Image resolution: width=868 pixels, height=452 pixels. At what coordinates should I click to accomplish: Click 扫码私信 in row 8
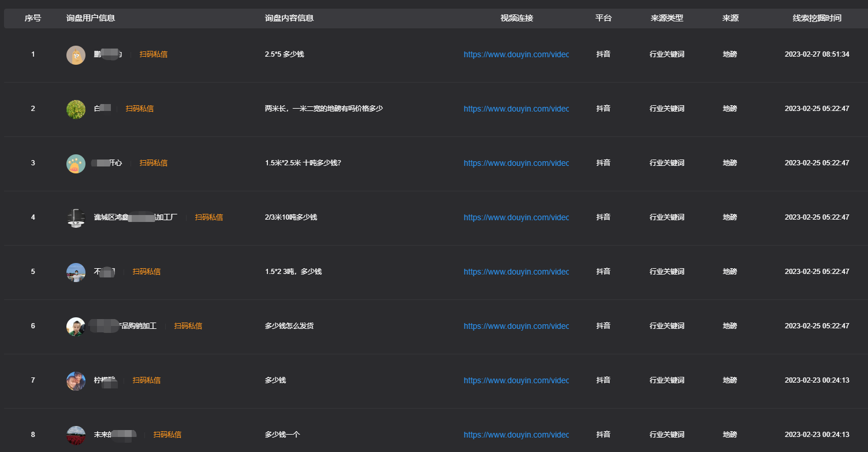(167, 435)
